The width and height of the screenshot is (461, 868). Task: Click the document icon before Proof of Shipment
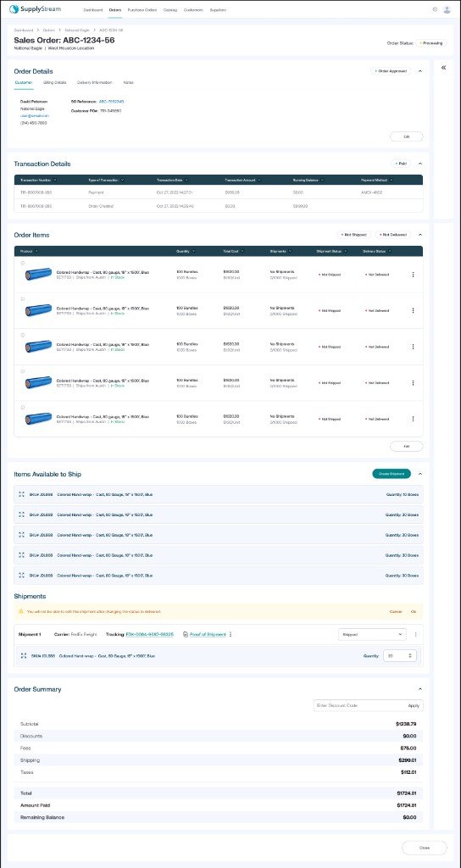pos(186,634)
